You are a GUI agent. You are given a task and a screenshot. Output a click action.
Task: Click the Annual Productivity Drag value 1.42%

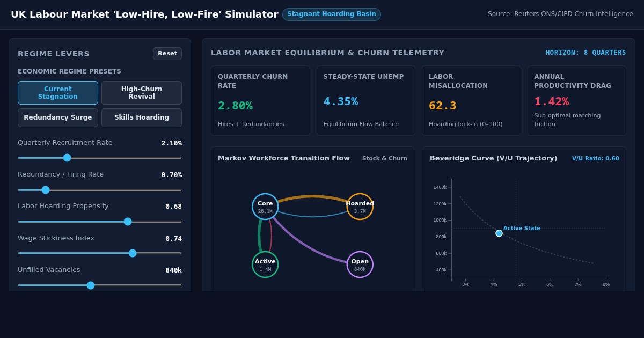[552, 102]
